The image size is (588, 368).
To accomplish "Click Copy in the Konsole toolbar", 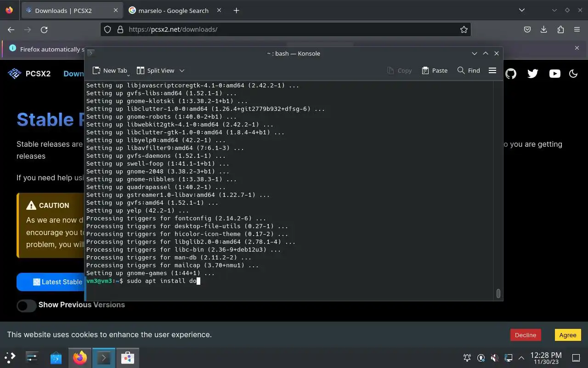I will pyautogui.click(x=399, y=70).
